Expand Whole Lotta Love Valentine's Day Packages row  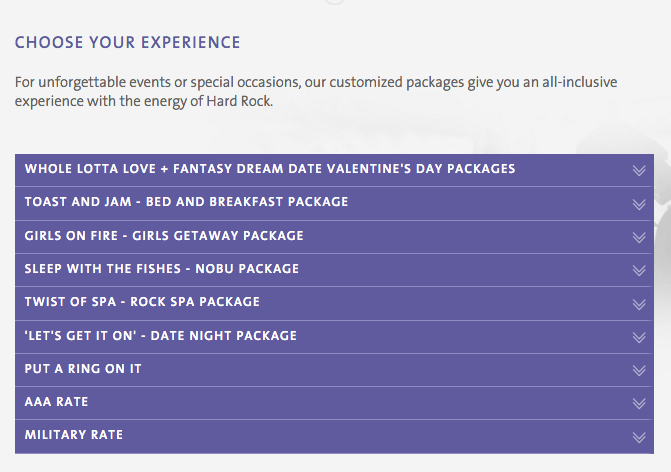(334, 170)
